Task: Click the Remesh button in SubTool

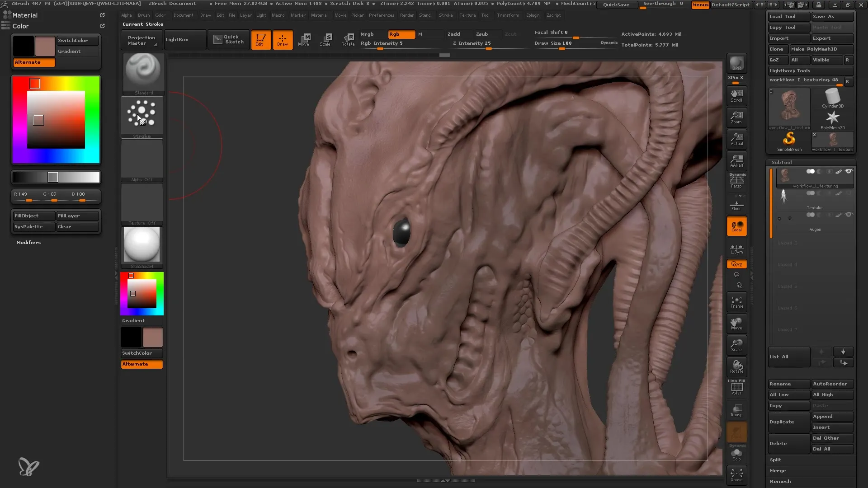Action: coord(779,481)
